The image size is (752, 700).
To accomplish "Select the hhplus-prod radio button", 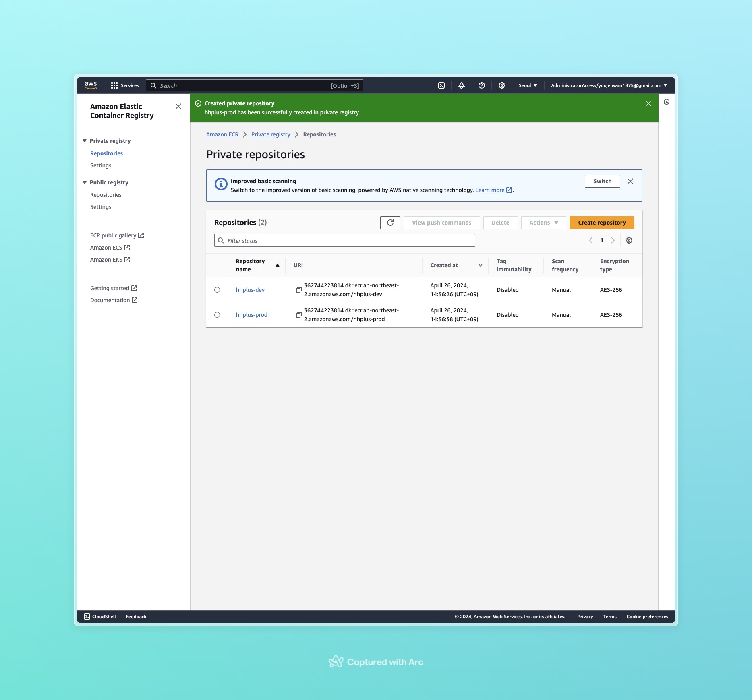I will click(217, 315).
